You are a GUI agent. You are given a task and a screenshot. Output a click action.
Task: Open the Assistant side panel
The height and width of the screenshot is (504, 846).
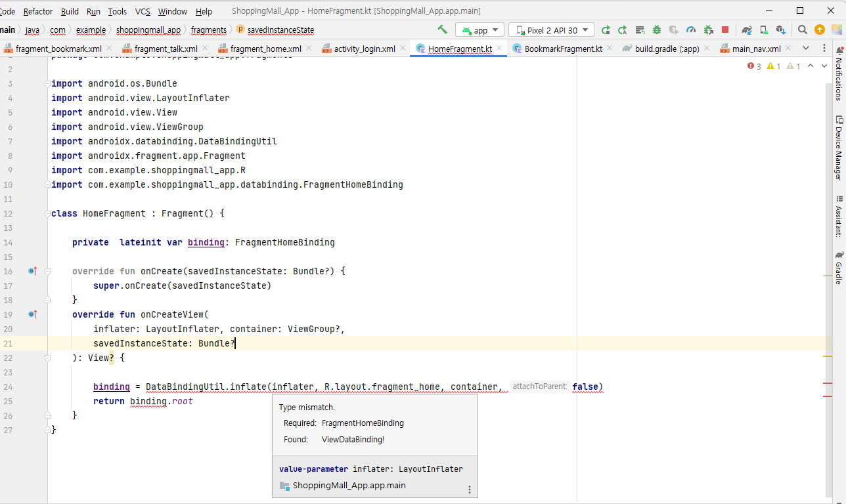[x=839, y=217]
